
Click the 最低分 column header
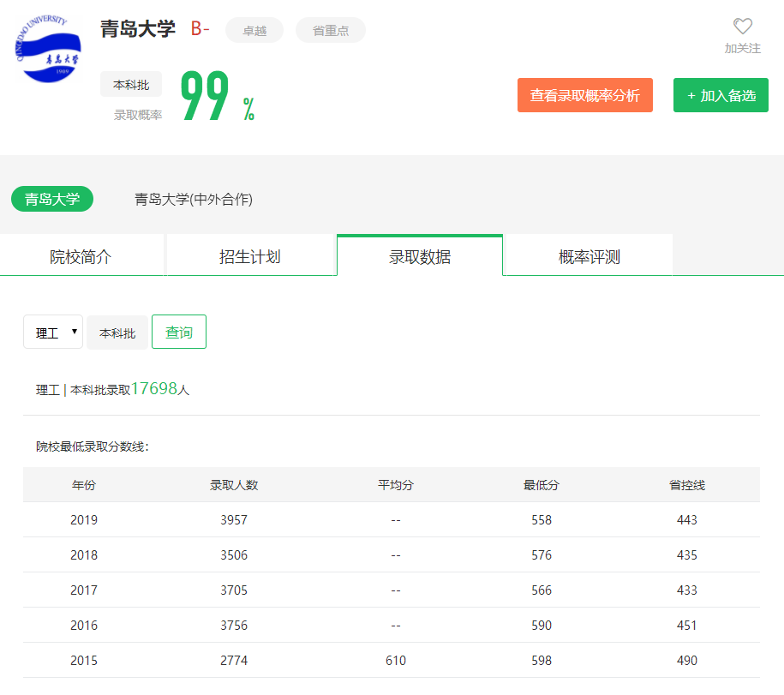(542, 485)
